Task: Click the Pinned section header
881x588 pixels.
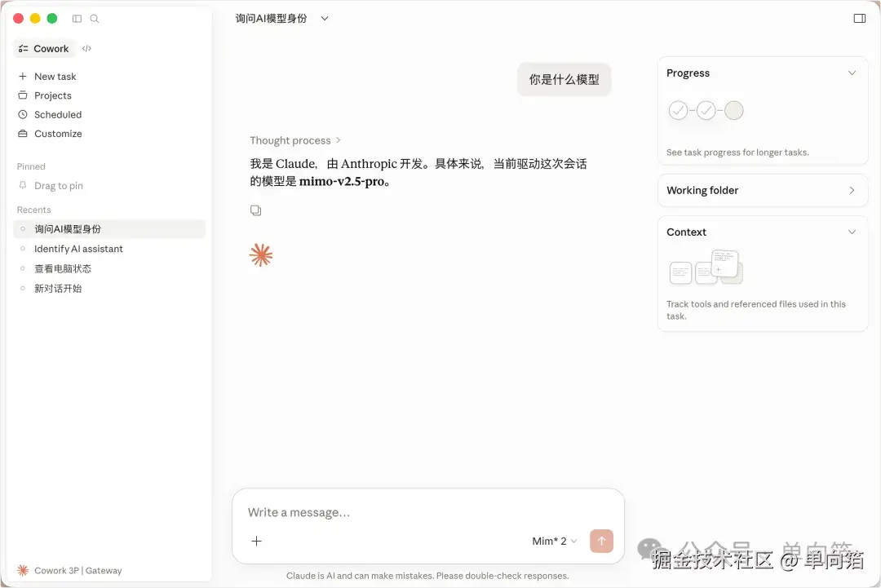Action: coord(31,166)
